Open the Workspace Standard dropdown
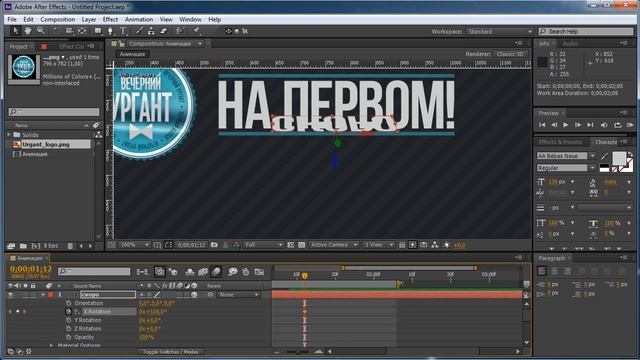 point(500,31)
